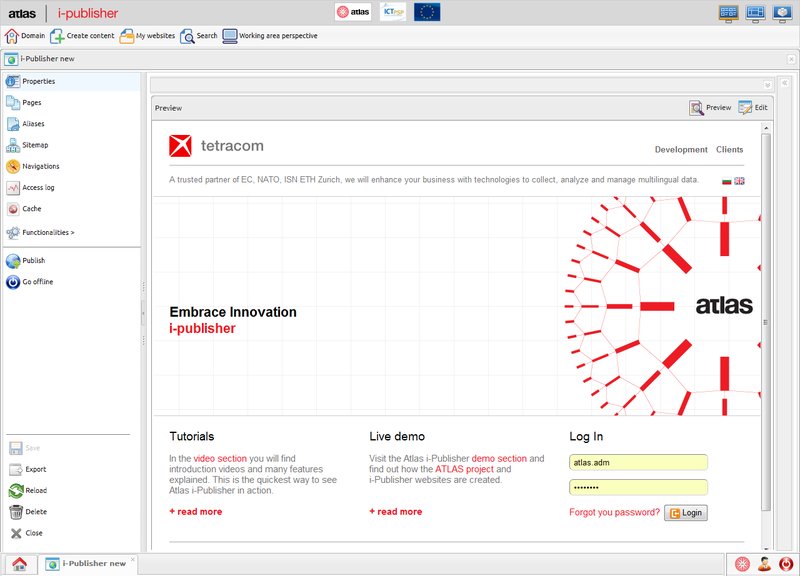Open the Pages section
800x576 pixels.
pos(71,103)
